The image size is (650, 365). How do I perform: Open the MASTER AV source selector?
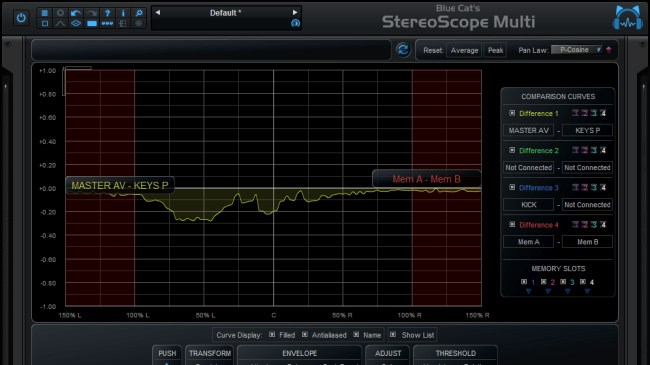pyautogui.click(x=529, y=130)
